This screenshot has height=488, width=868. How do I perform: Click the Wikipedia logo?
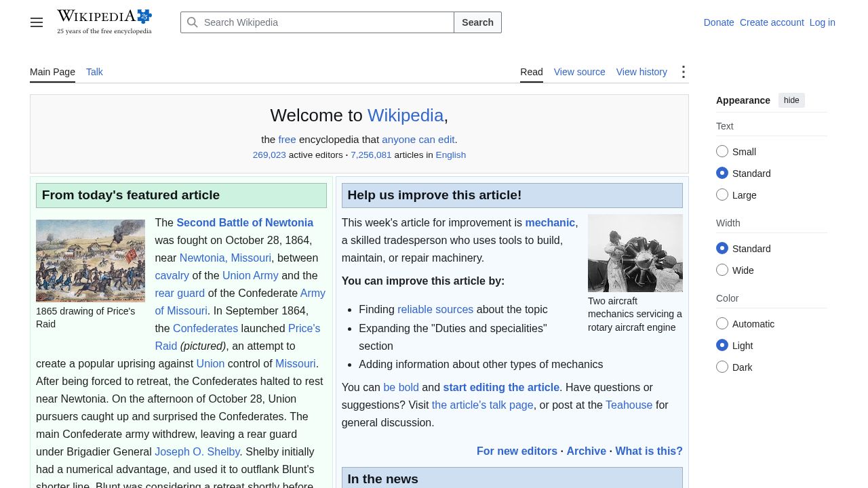(x=104, y=22)
